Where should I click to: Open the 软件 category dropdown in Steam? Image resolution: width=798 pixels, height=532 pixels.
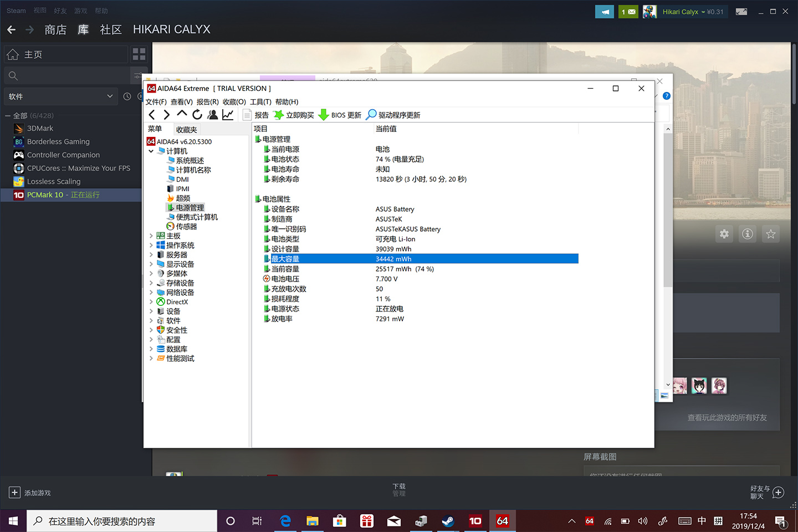click(61, 96)
